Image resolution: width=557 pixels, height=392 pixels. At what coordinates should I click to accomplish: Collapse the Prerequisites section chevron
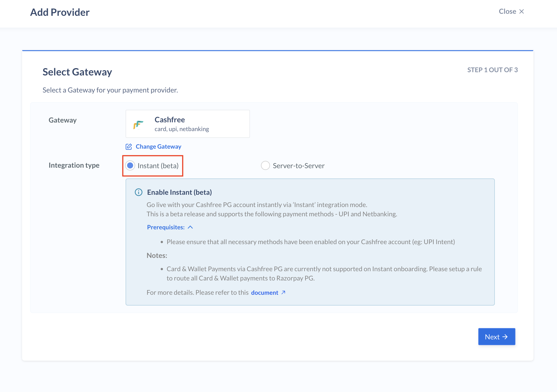[x=190, y=227]
